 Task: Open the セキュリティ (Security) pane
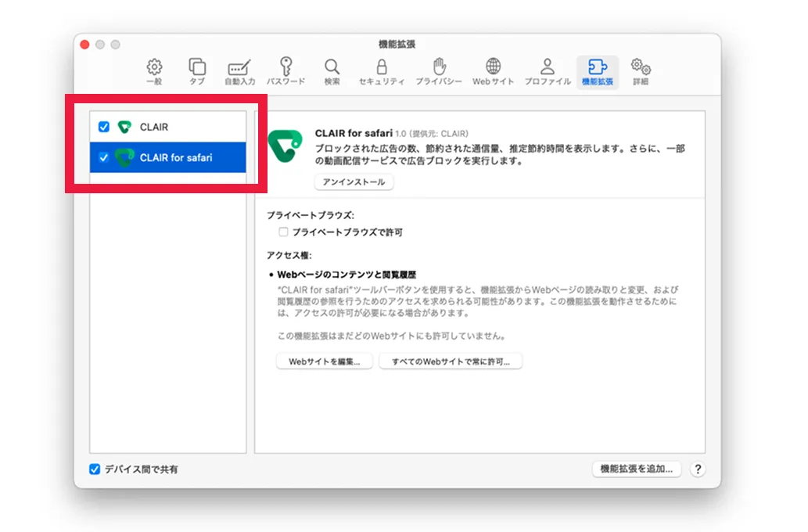(382, 72)
